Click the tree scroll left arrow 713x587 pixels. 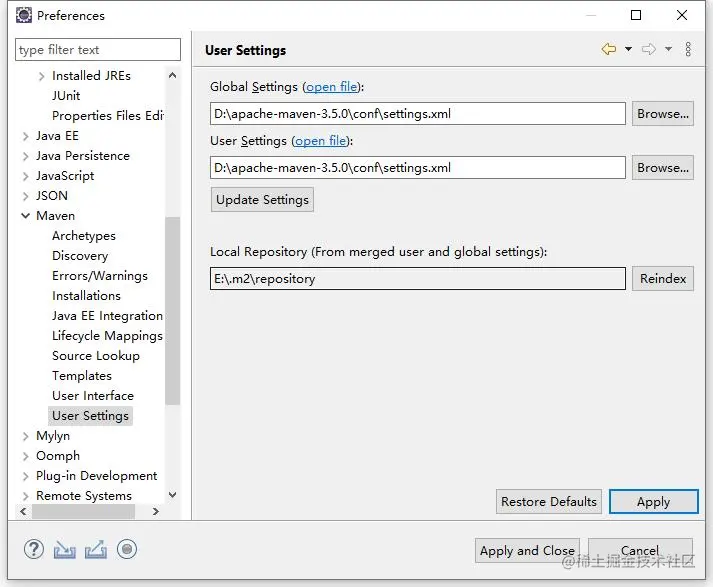[x=23, y=512]
